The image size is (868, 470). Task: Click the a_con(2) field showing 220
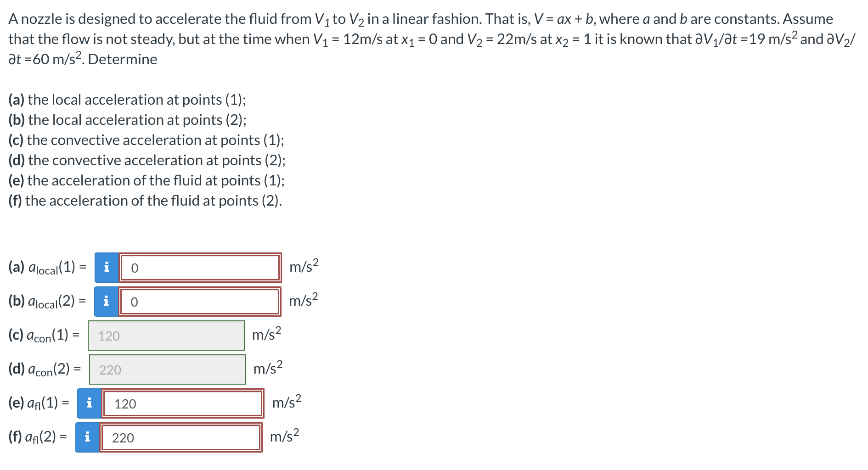(x=168, y=369)
